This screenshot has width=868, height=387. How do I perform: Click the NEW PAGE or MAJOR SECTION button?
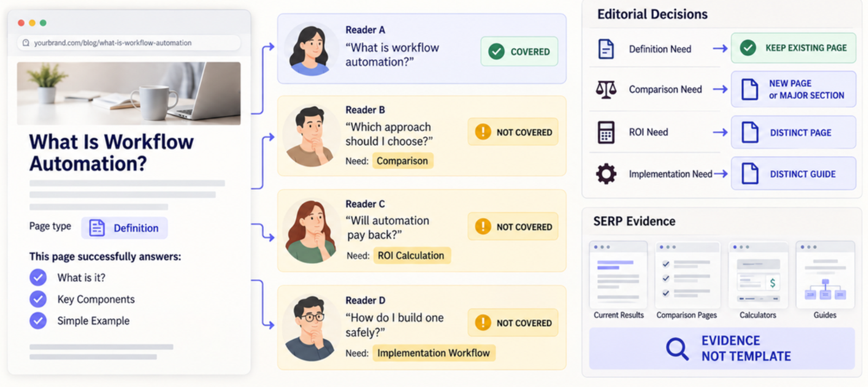tap(794, 89)
